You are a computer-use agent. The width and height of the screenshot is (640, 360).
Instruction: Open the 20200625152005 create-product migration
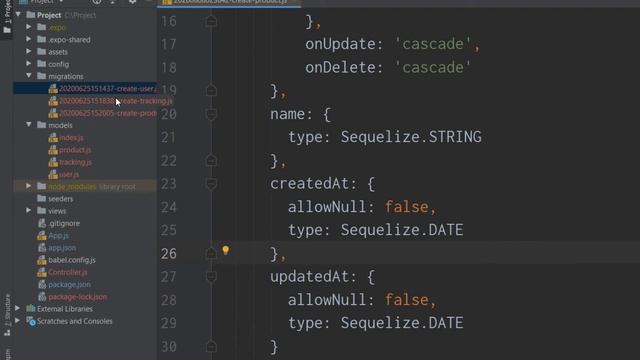pos(108,113)
